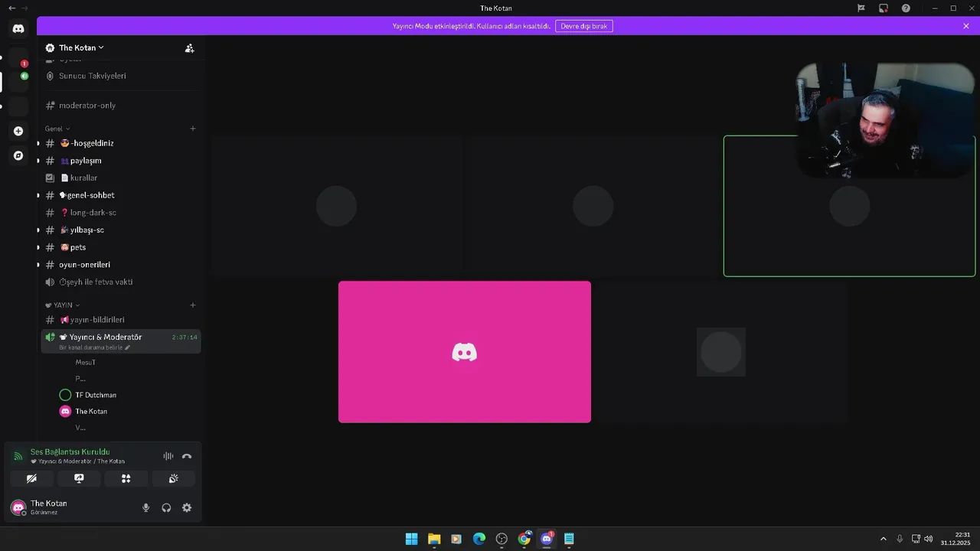Viewport: 980px width, 551px height.
Task: Open the server with red 1 badge
Action: pos(18,57)
